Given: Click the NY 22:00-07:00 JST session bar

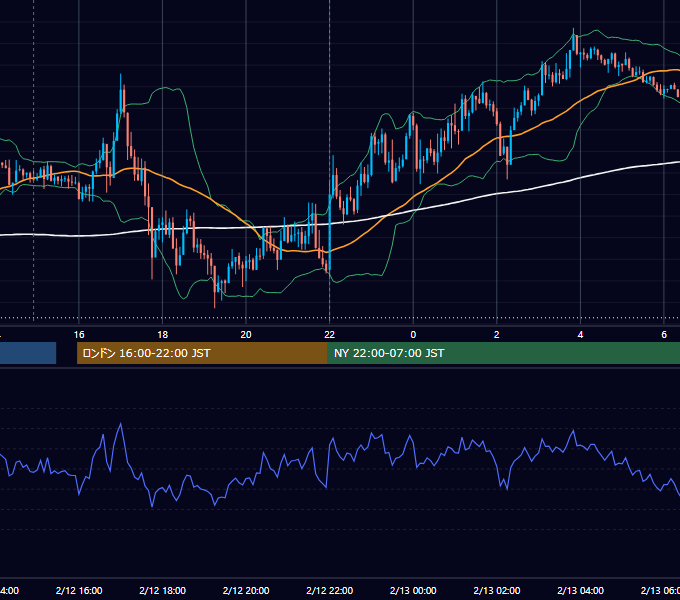Looking at the screenshot, I should coord(503,353).
